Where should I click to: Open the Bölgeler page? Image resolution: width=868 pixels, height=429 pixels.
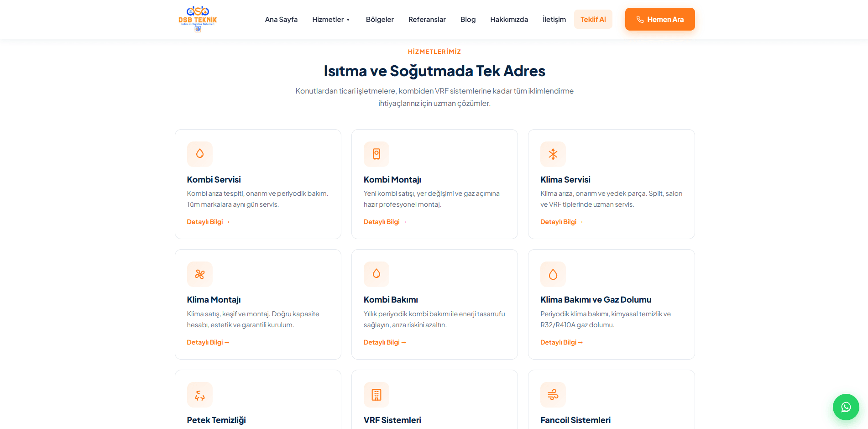pyautogui.click(x=380, y=19)
